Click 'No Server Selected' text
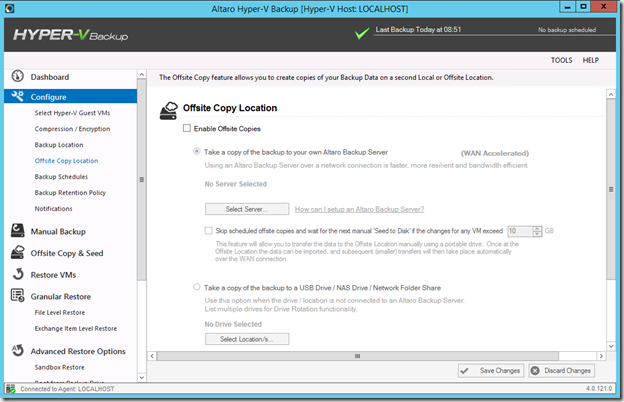Screen dimensions: 624x402 [x=236, y=184]
